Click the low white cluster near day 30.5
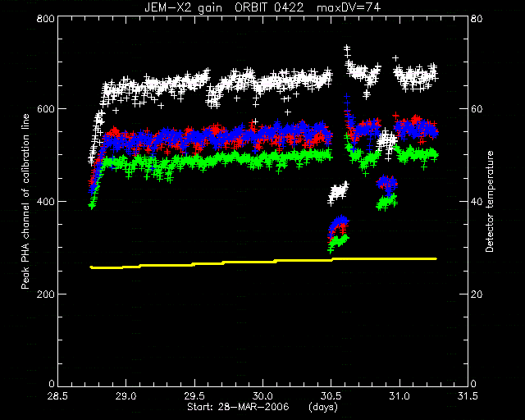 tap(338, 192)
